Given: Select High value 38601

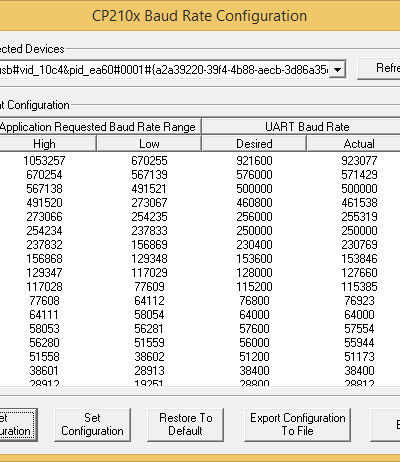Looking at the screenshot, I should (44, 371).
